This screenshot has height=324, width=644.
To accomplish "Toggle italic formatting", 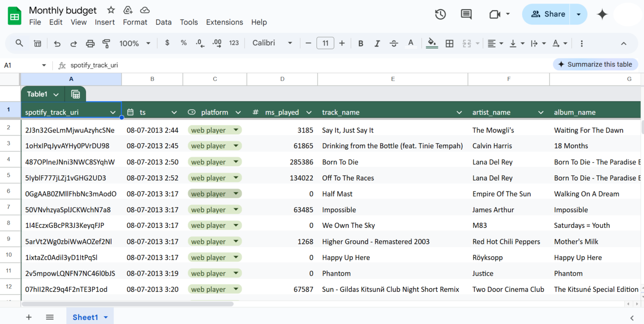I will [x=377, y=43].
